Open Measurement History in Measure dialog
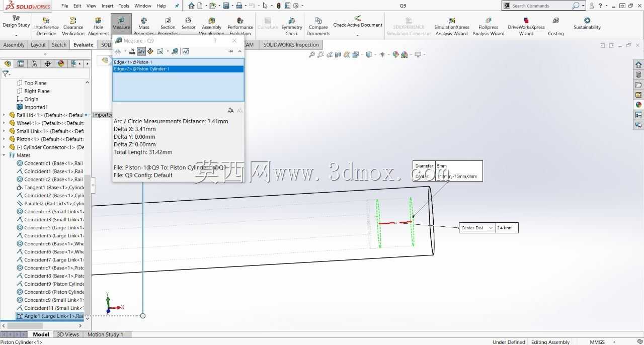Viewport: 644px width, 345px height. [175, 51]
